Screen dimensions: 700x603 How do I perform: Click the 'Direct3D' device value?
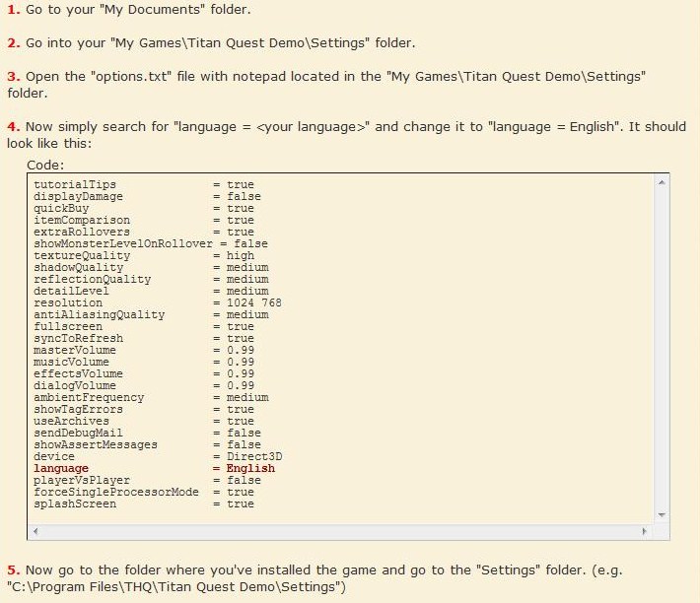coord(254,457)
